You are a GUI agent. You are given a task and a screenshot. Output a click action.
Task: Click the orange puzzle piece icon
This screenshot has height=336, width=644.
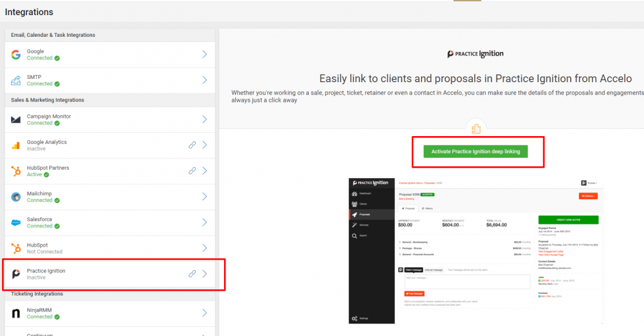pos(476,129)
